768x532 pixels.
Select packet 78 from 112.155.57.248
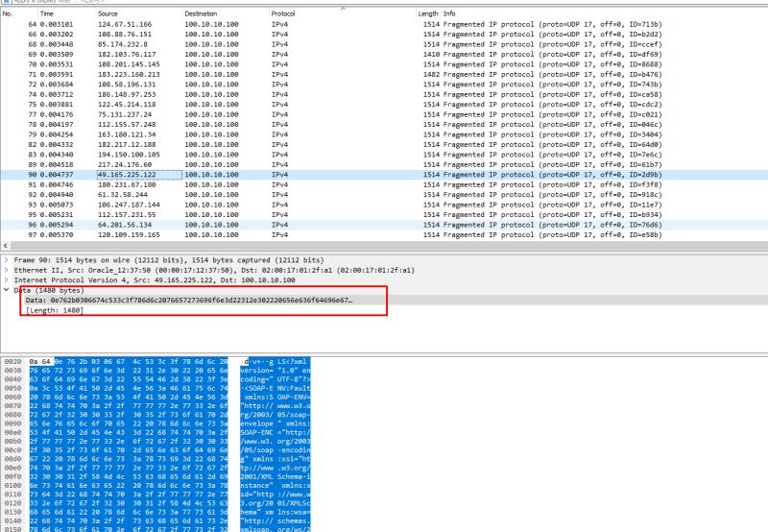[x=384, y=125]
